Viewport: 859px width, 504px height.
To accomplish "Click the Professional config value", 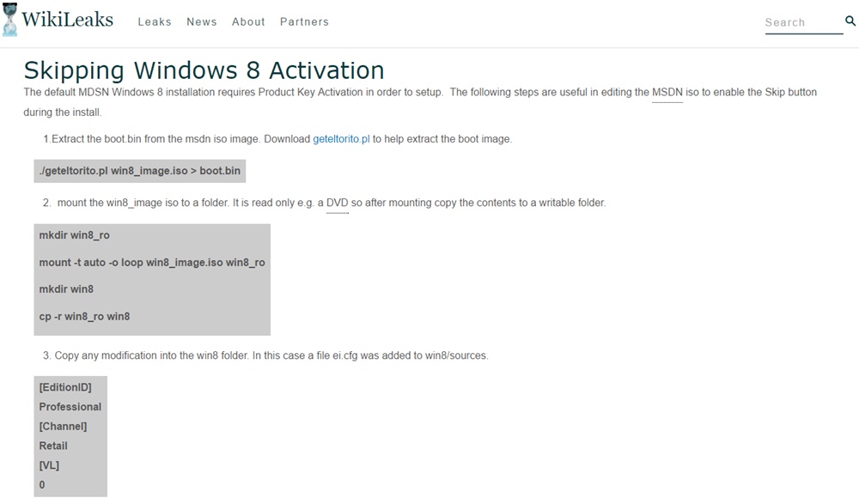I will [70, 407].
